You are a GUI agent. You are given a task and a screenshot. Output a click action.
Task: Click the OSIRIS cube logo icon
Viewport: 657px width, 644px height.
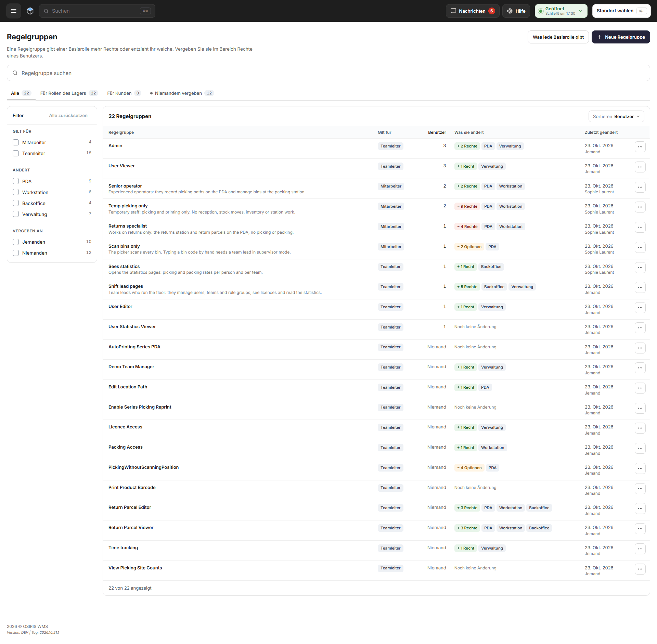(30, 11)
